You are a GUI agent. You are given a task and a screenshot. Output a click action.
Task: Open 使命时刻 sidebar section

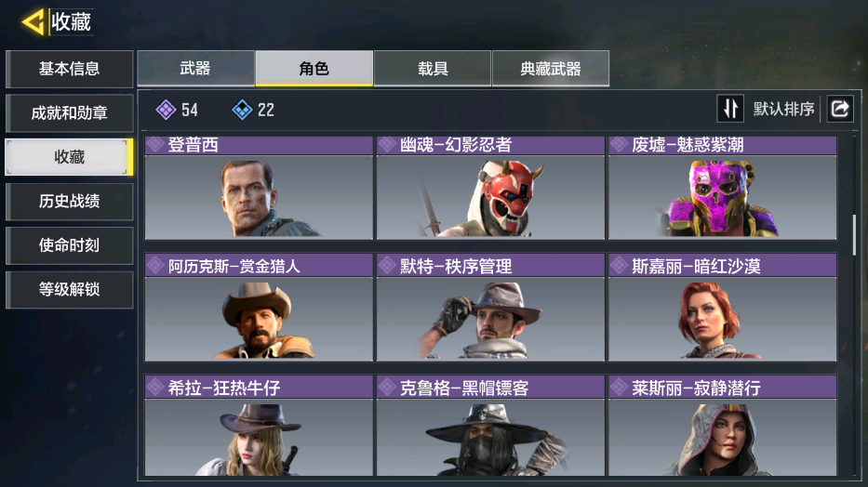click(x=69, y=245)
